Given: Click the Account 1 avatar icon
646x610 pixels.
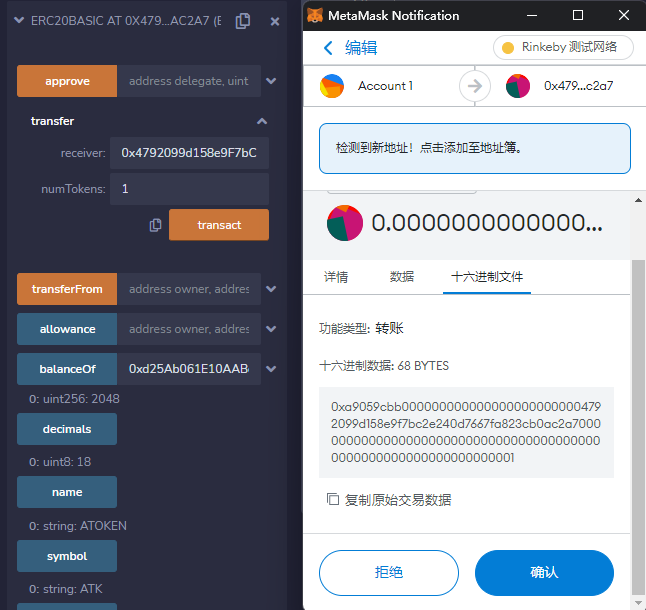Looking at the screenshot, I should 332,86.
